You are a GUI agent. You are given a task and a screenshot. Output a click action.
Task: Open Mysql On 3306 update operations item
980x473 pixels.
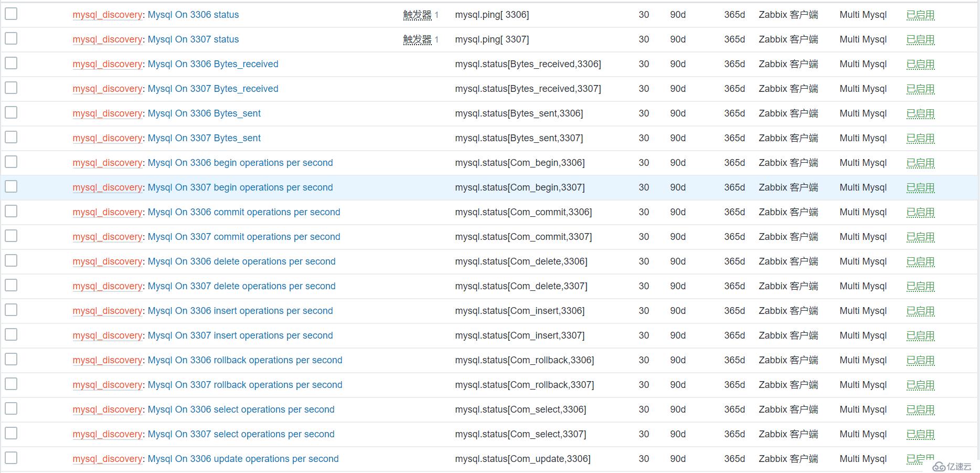(243, 459)
